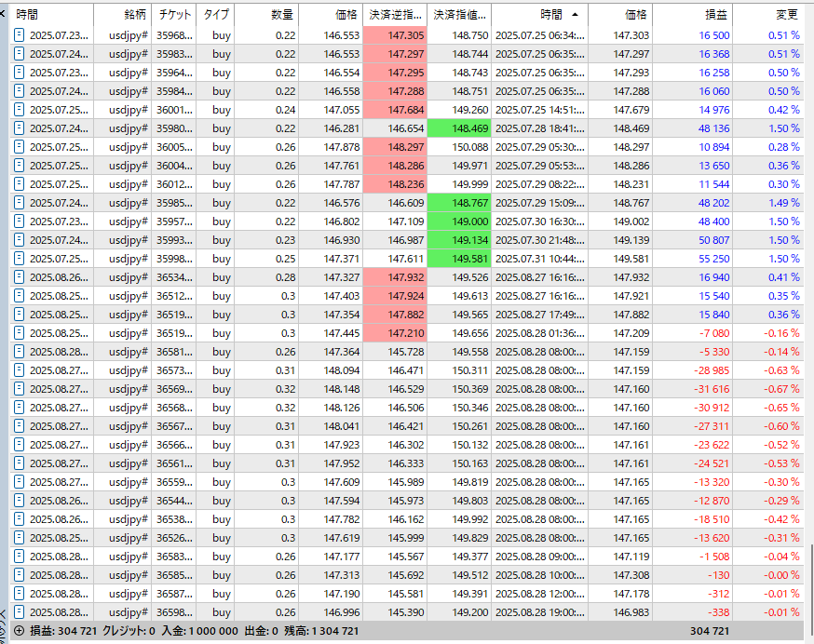Select the document icon for ticket 36569
This screenshot has height=644, width=814.
pyautogui.click(x=20, y=389)
